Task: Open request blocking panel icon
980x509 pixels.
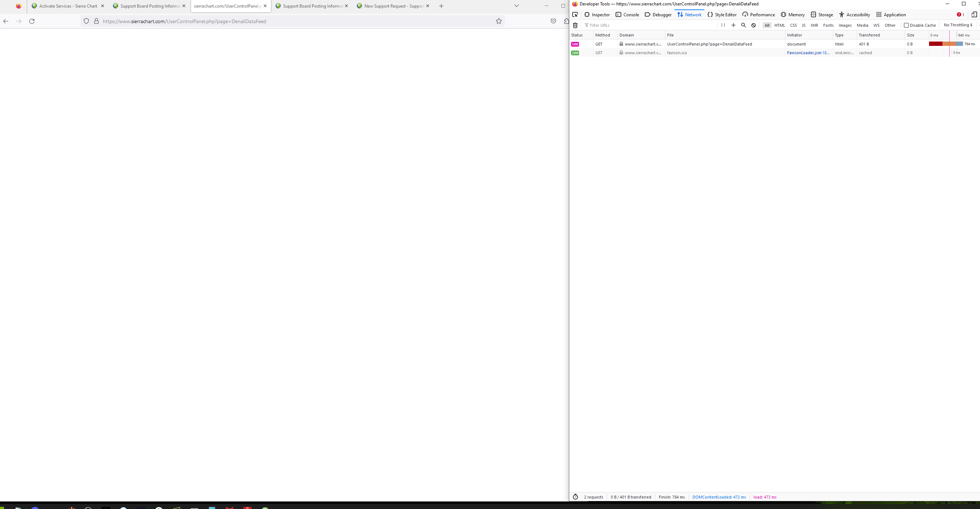Action: pos(753,25)
